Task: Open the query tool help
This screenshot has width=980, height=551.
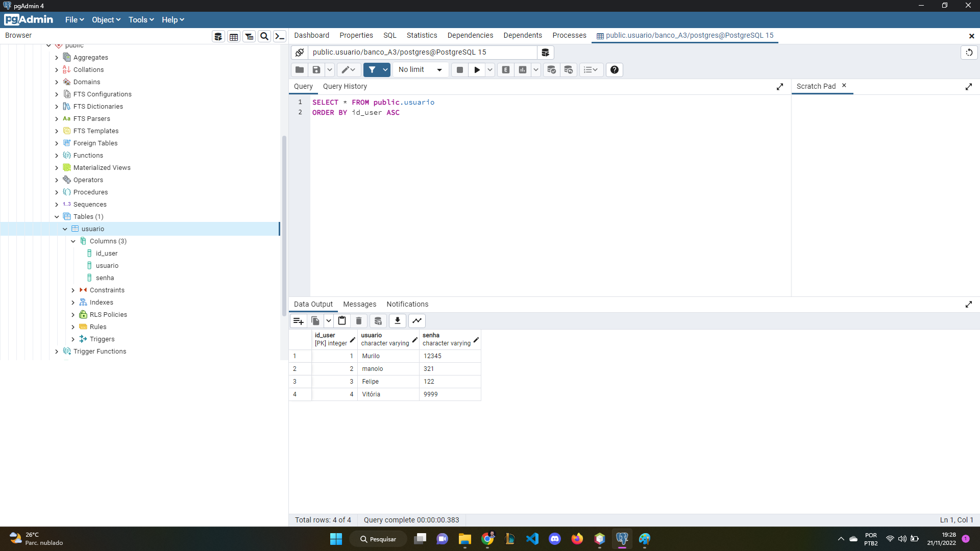Action: coord(615,70)
